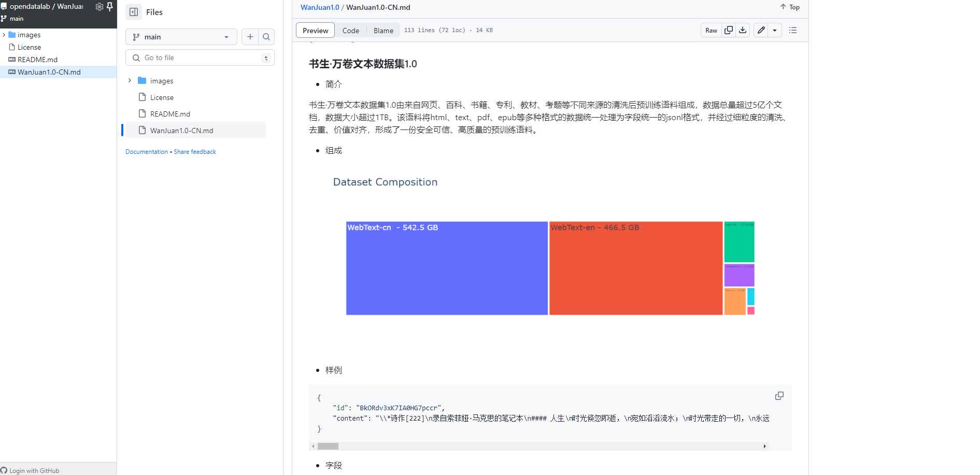The width and height of the screenshot is (980, 475).
Task: Click the Dataset Composition chart title
Action: 385,182
